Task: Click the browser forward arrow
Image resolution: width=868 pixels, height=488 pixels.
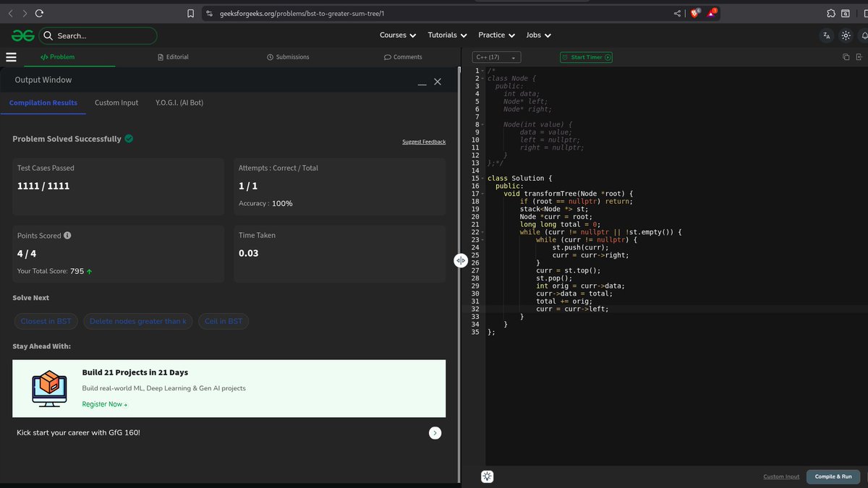Action: (x=24, y=13)
